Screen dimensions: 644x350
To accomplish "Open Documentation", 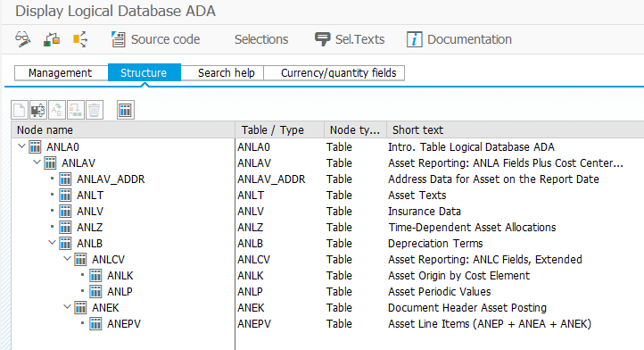I will pyautogui.click(x=459, y=39).
